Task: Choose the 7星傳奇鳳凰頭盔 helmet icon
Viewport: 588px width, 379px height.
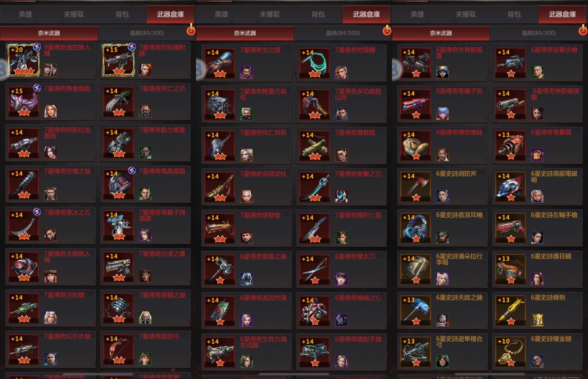Action: click(x=119, y=184)
